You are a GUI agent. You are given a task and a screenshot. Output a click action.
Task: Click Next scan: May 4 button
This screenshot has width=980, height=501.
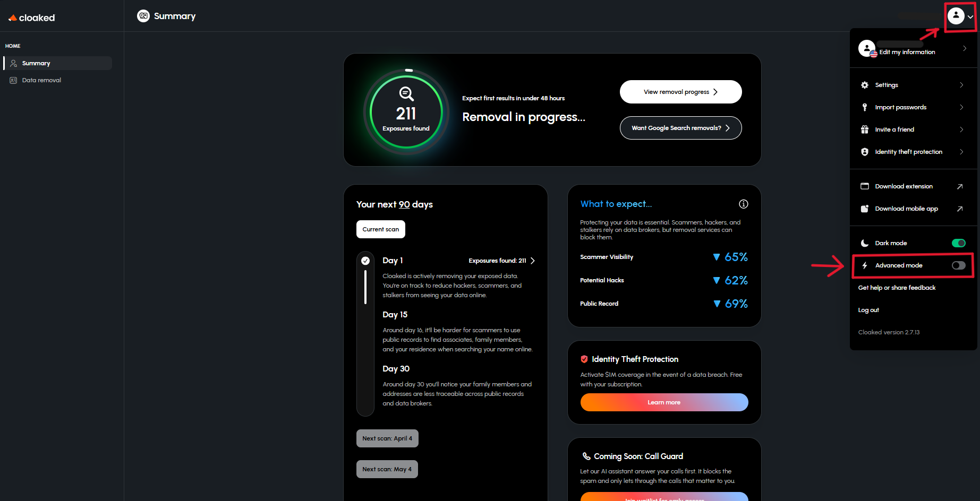click(387, 469)
